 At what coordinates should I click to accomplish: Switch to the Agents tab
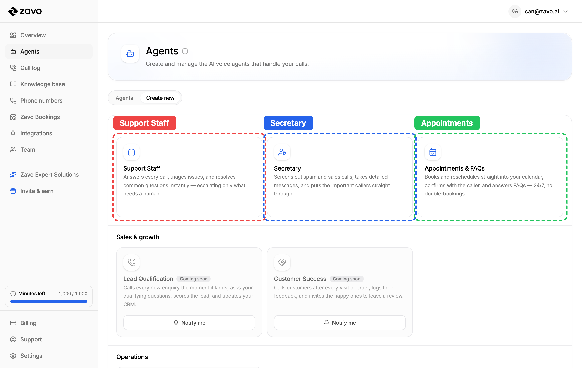pos(124,98)
